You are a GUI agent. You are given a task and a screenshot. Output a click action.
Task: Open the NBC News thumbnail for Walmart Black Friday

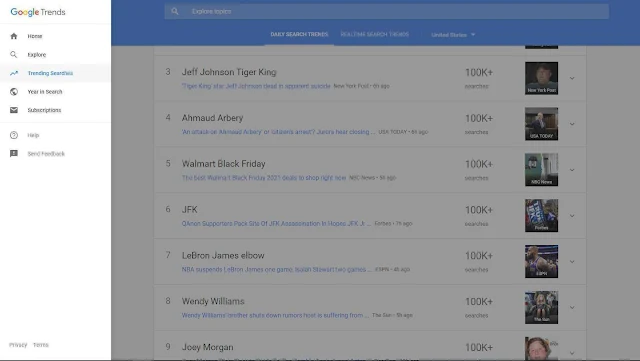point(541,170)
